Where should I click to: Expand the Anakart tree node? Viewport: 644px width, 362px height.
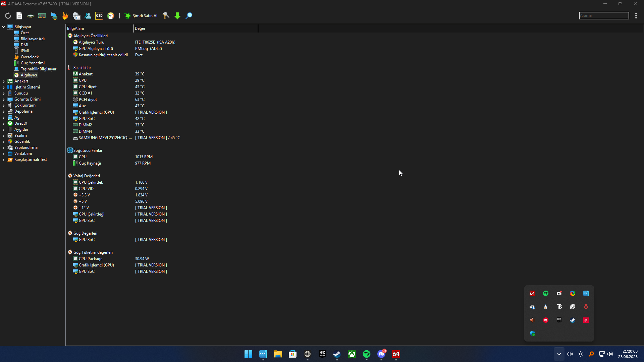coord(4,81)
